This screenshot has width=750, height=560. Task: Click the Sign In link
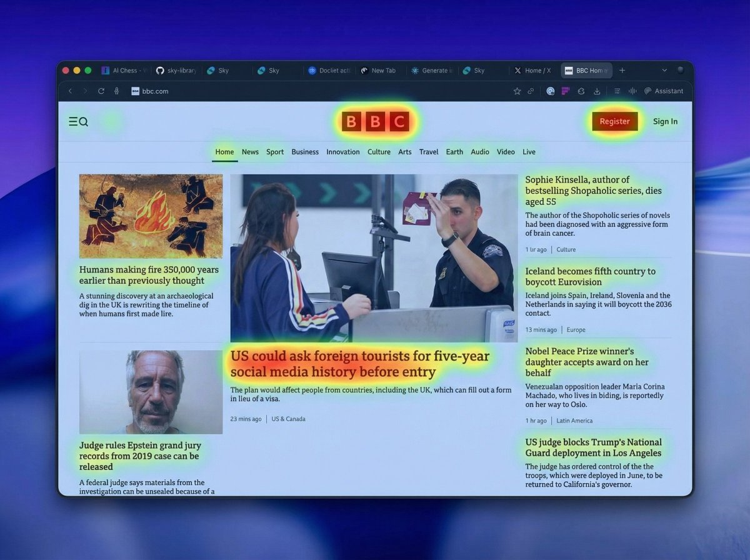click(x=665, y=122)
